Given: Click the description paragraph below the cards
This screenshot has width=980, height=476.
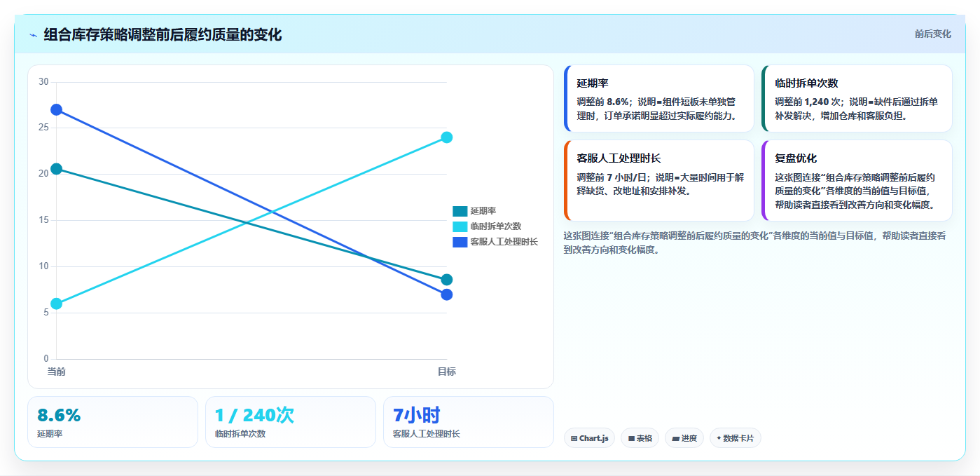Looking at the screenshot, I should pos(755,243).
